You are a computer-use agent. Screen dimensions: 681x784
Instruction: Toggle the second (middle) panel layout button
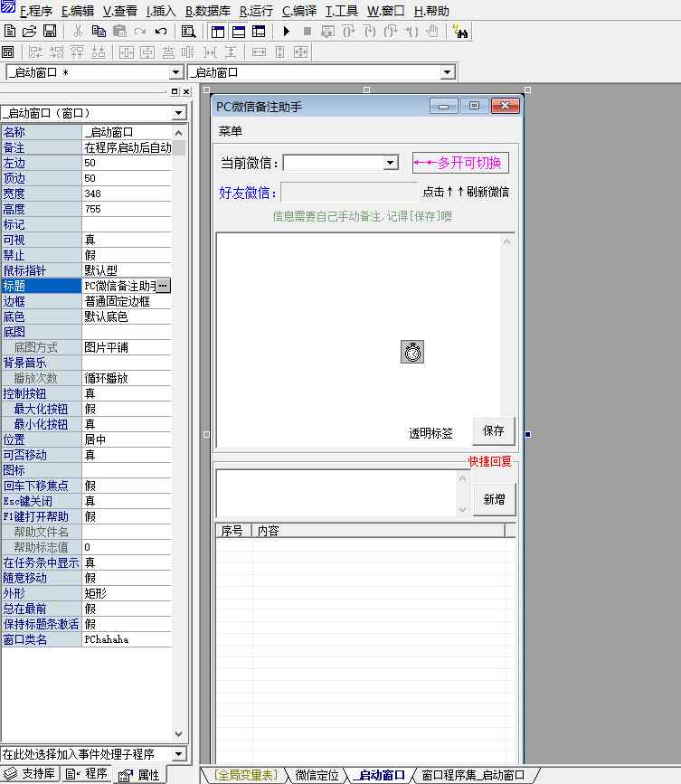tap(239, 32)
